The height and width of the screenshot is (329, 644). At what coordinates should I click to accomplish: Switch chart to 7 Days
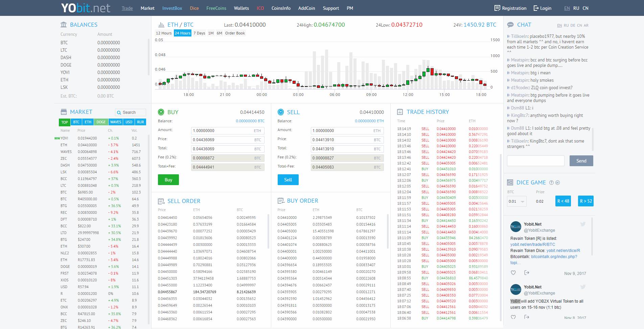click(199, 33)
